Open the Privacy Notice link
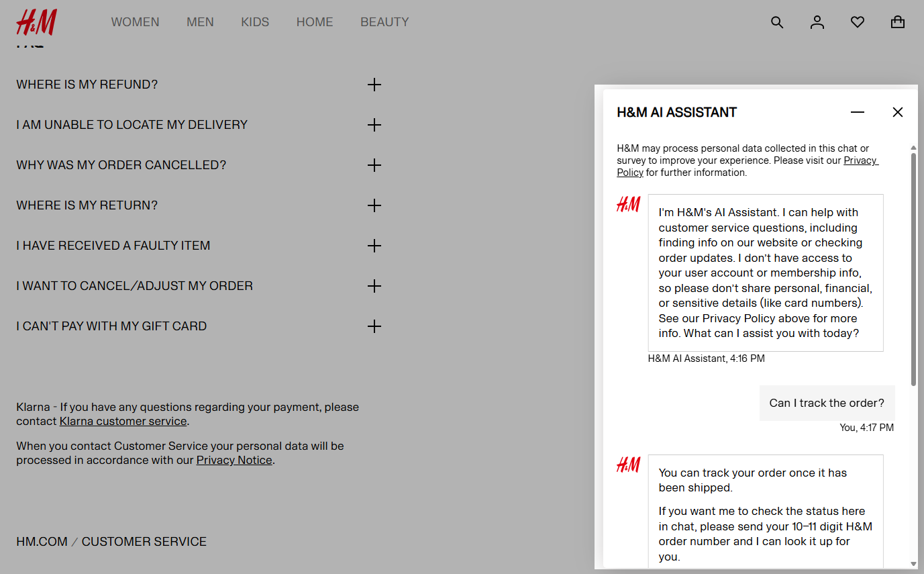The image size is (924, 574). tap(234, 460)
